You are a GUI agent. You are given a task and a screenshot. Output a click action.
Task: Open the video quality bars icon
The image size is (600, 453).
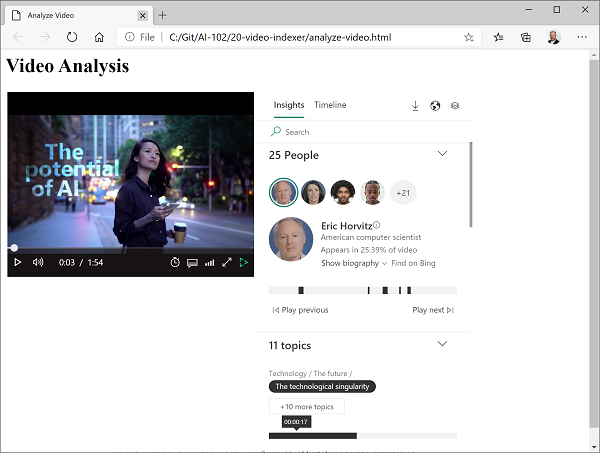pyautogui.click(x=209, y=263)
